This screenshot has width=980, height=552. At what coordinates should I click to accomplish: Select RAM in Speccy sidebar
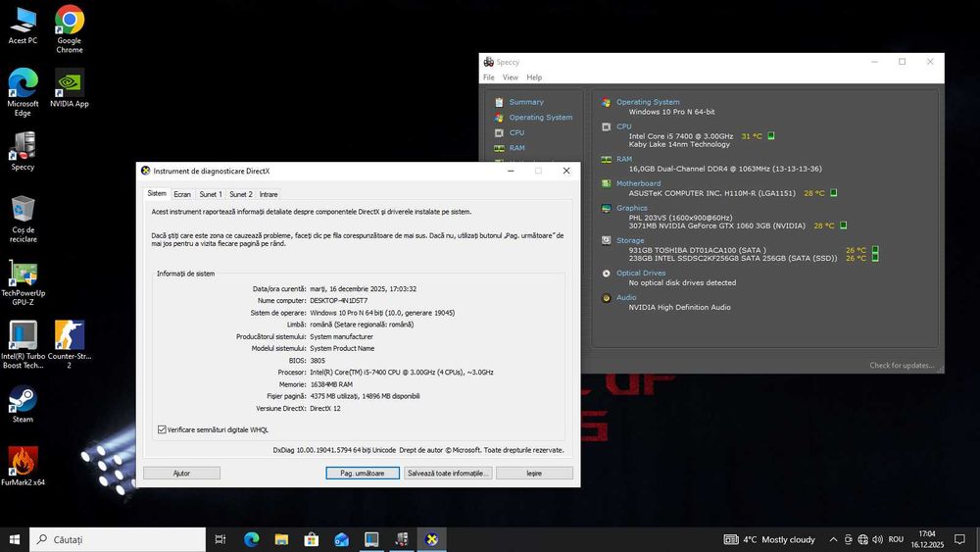(516, 148)
